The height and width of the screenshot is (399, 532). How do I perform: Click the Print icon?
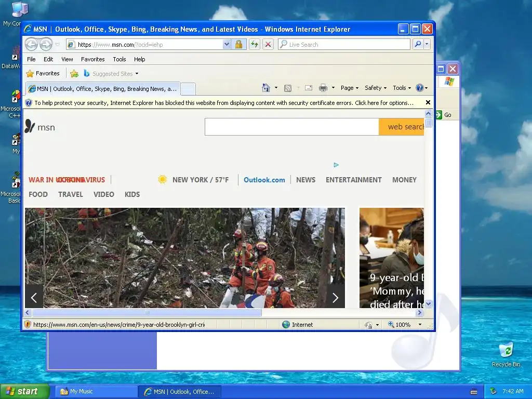[x=323, y=88]
